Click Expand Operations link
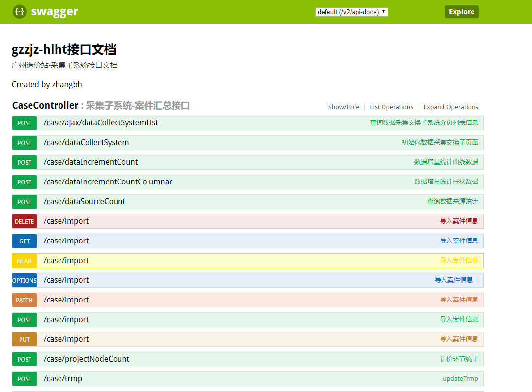This screenshot has width=532, height=392. 450,107
